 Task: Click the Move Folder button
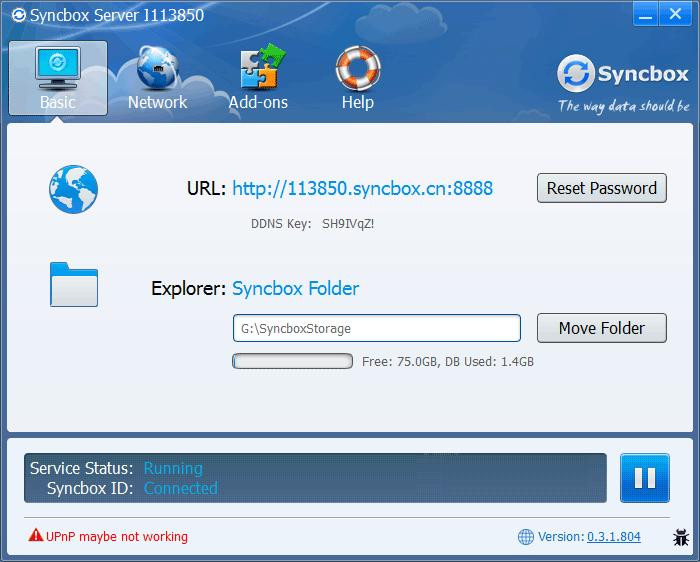[602, 328]
